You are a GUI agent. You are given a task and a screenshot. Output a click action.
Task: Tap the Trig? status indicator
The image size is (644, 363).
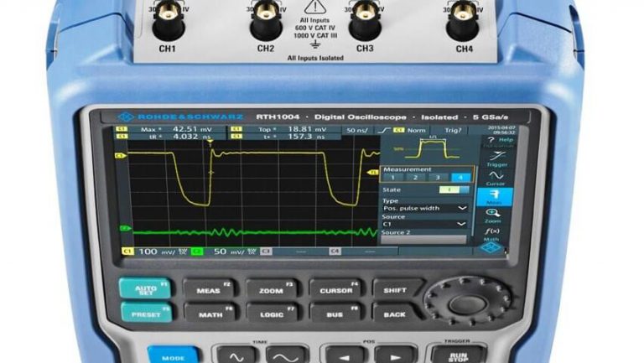453,130
